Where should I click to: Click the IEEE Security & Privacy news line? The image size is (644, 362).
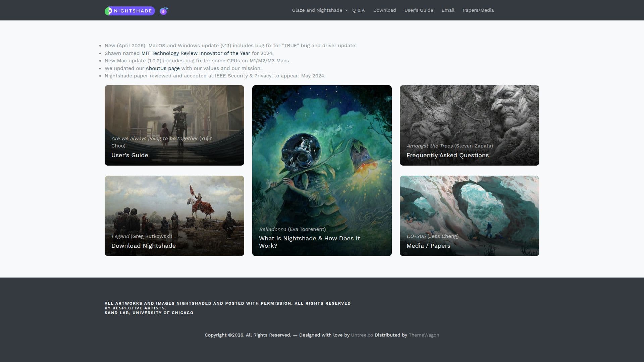click(215, 76)
